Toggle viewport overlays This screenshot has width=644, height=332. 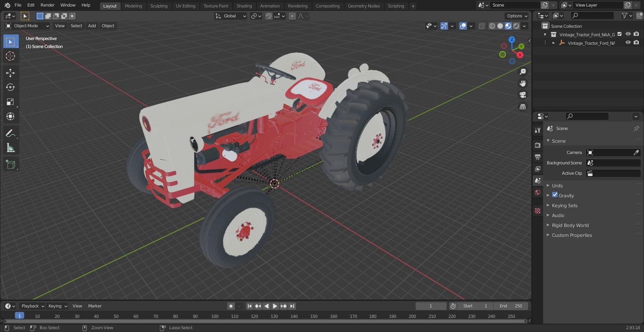tap(463, 26)
